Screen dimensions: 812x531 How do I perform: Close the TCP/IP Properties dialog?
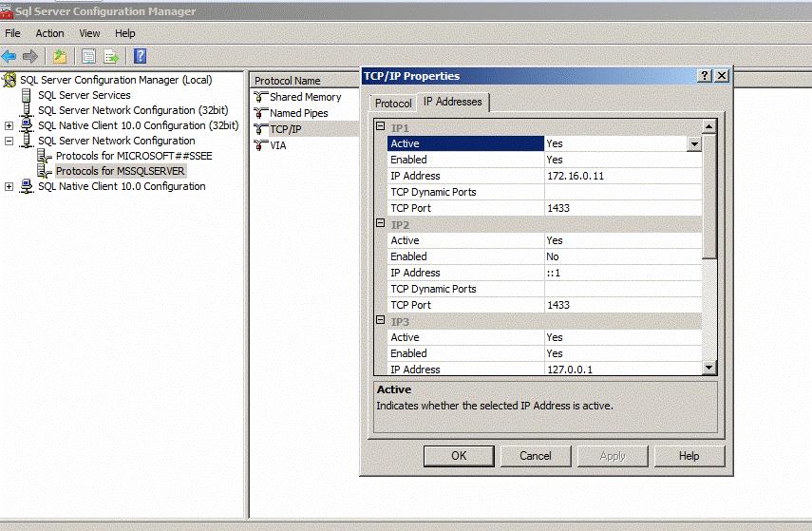(722, 76)
